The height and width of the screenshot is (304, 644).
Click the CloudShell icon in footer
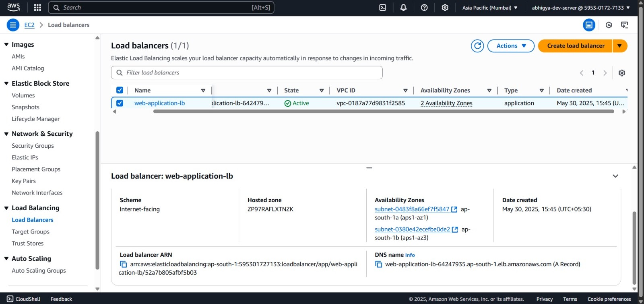pyautogui.click(x=10, y=299)
